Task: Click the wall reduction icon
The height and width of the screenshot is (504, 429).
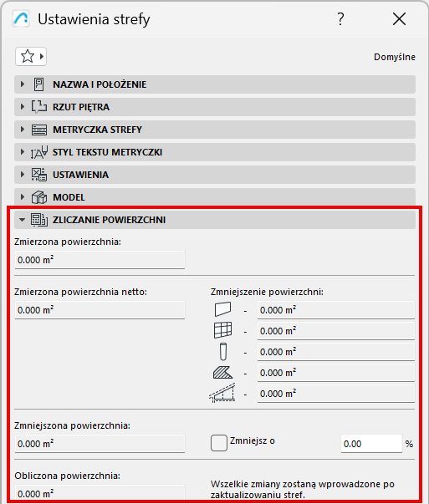Action: pyautogui.click(x=222, y=309)
